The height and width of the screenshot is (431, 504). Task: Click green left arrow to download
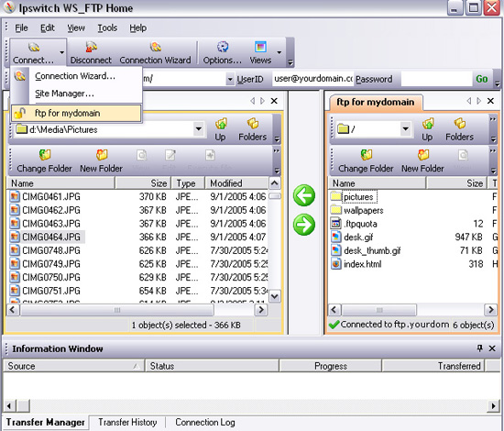pos(304,195)
